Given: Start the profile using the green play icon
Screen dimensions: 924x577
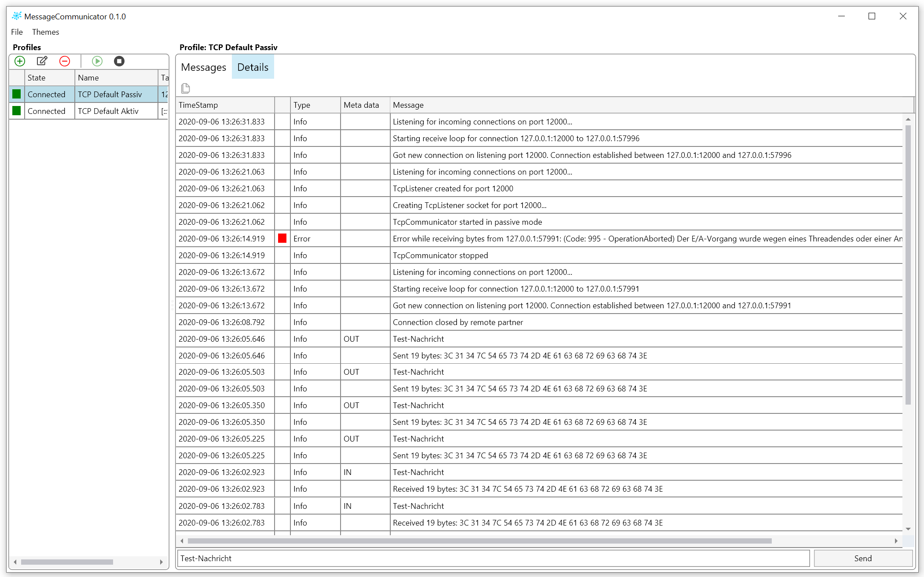Looking at the screenshot, I should click(97, 61).
